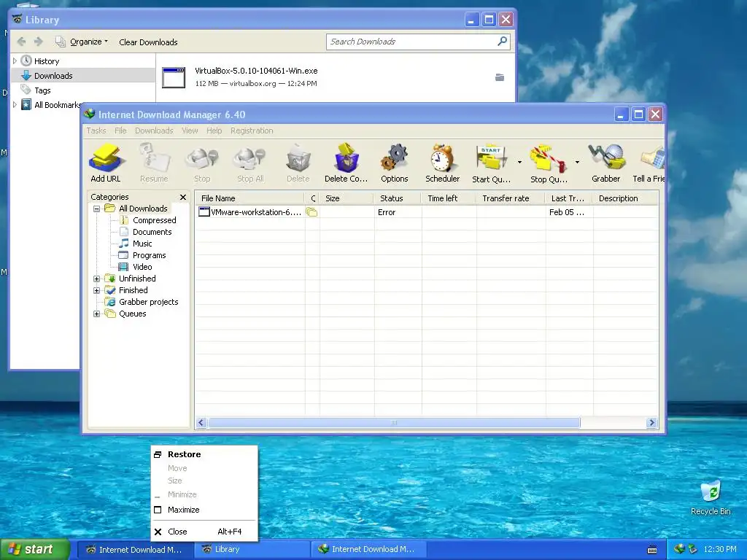Viewport: 747px width, 560px height.
Task: Select the VirtualBox-5.0.10 download entry
Action: [x=336, y=77]
